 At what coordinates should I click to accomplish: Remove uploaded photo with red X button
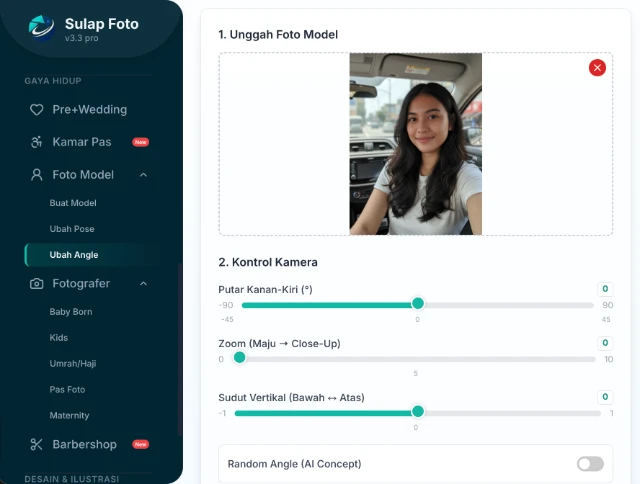(597, 68)
